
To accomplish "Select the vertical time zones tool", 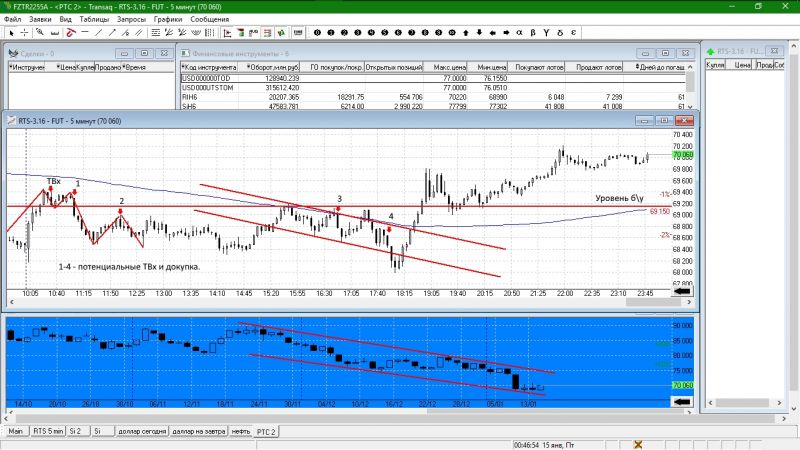I will pyautogui.click(x=209, y=33).
